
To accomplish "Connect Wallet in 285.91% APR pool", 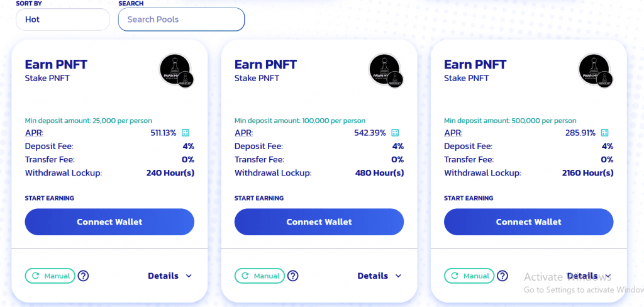I will (x=528, y=222).
